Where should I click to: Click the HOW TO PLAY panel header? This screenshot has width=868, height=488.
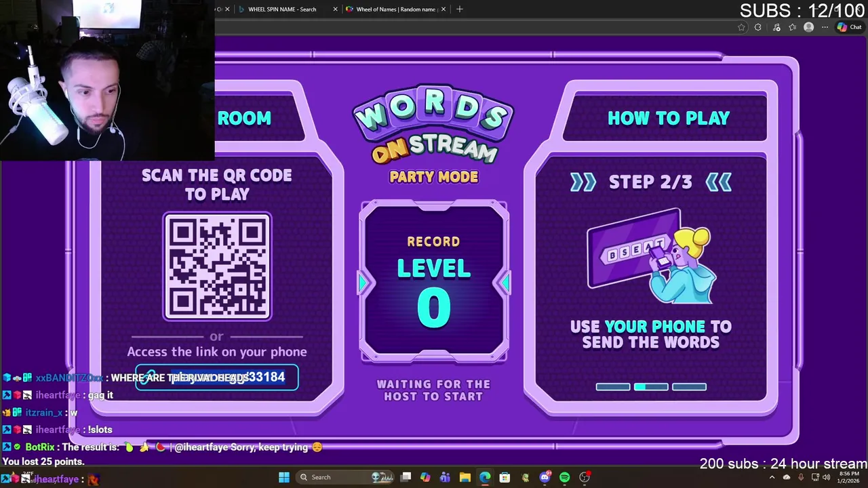668,118
